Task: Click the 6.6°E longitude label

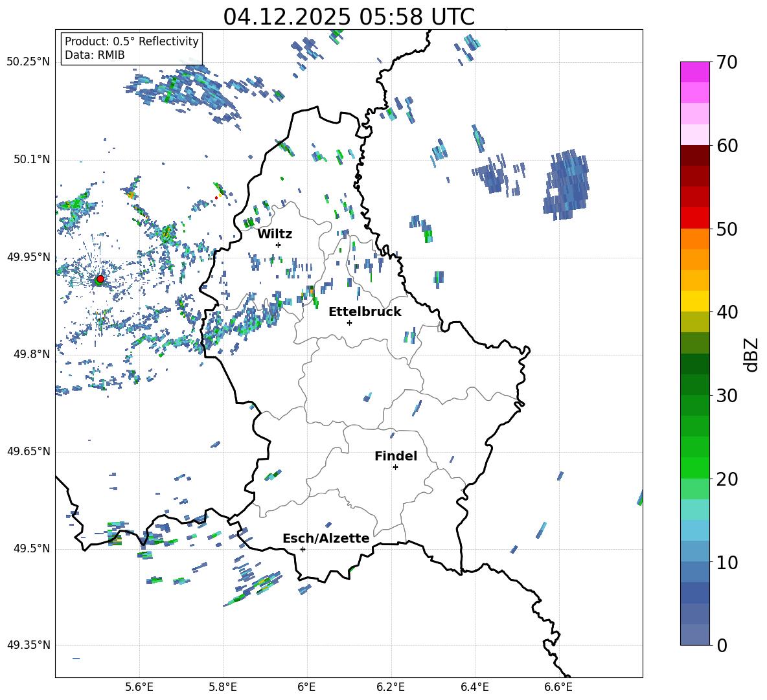Action: coord(558,687)
